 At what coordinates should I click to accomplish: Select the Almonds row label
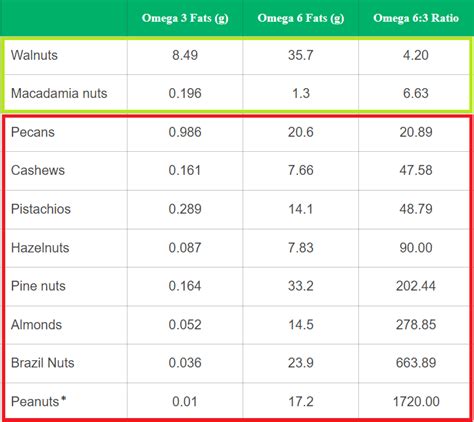36,325
